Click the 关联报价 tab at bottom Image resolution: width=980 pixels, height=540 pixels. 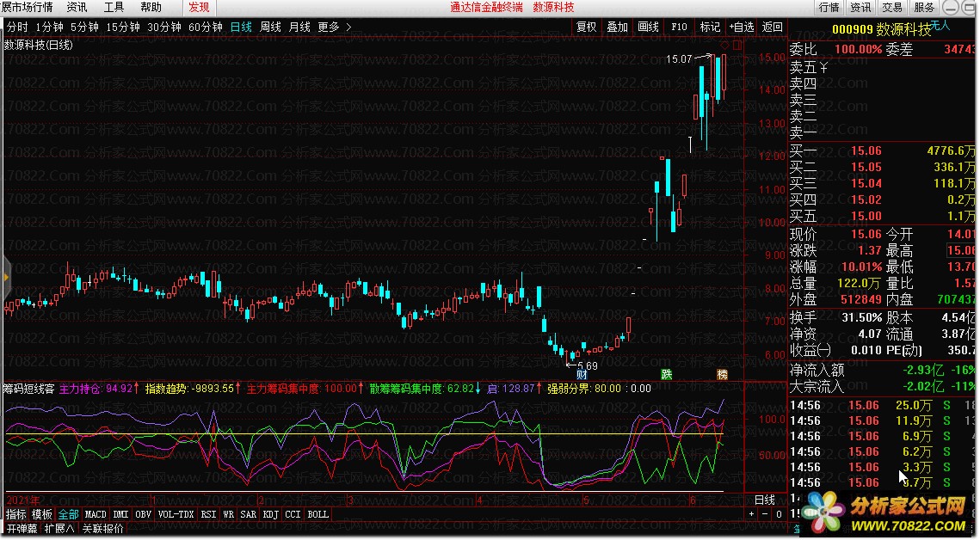[102, 529]
